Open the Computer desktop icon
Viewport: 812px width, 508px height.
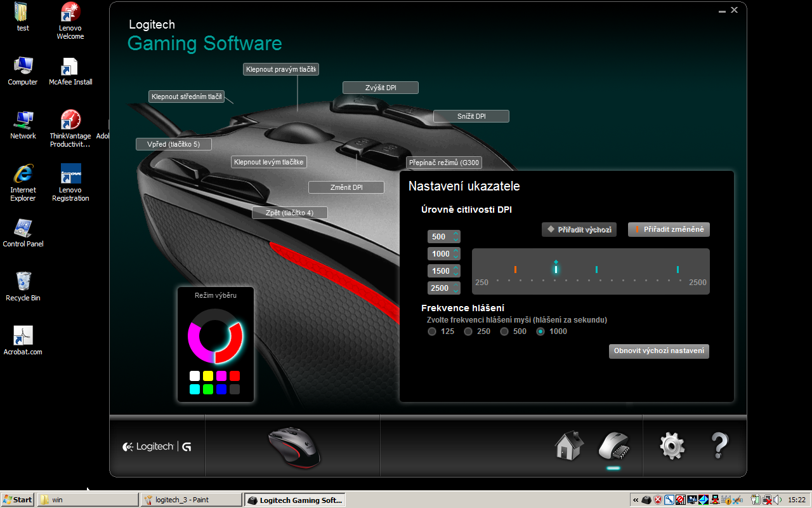(x=23, y=71)
